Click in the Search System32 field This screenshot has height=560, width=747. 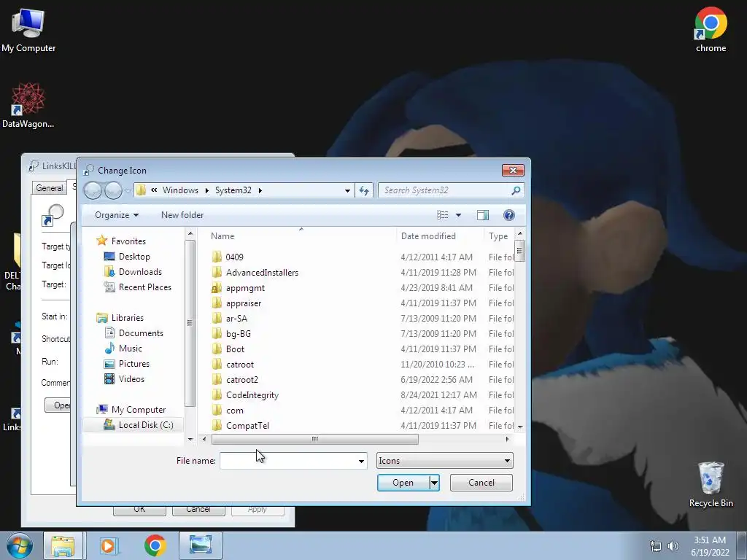point(446,190)
